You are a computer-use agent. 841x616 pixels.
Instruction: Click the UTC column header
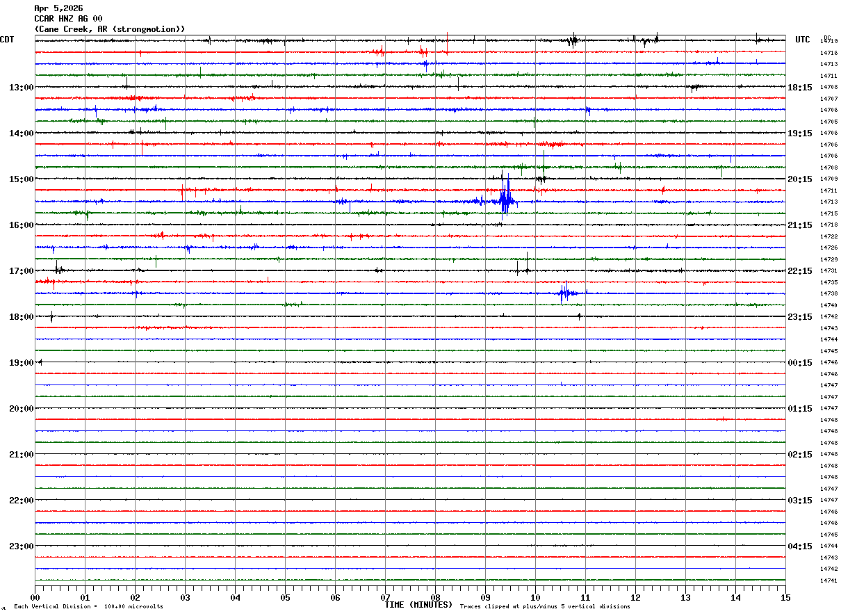pos(803,40)
